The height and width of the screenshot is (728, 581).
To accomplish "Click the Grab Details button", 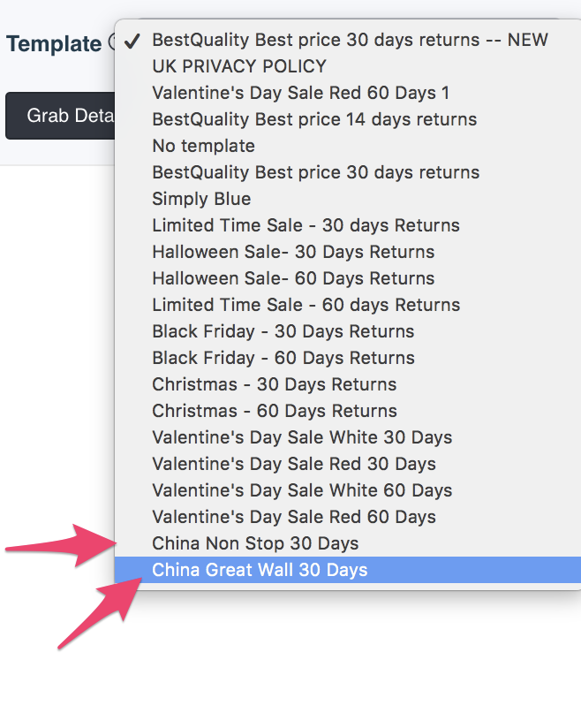I will tap(60, 116).
